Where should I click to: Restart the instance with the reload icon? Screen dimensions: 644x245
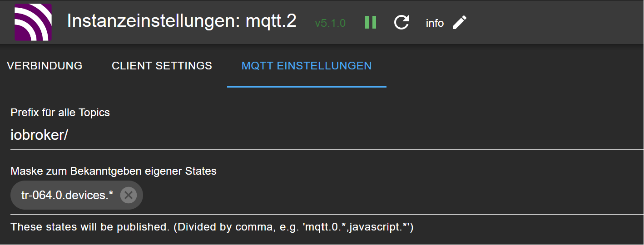pyautogui.click(x=401, y=22)
